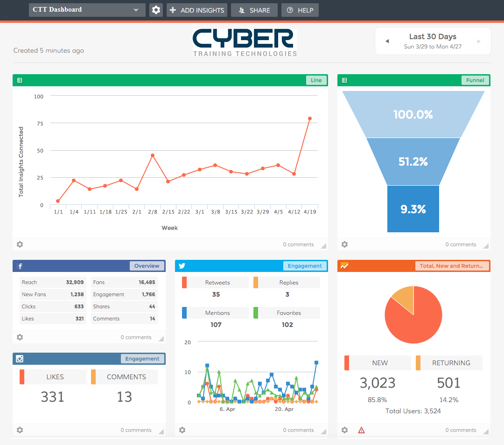The image size is (504, 445).
Task: Click the settings gear in the top navigation bar
Action: coord(156,9)
